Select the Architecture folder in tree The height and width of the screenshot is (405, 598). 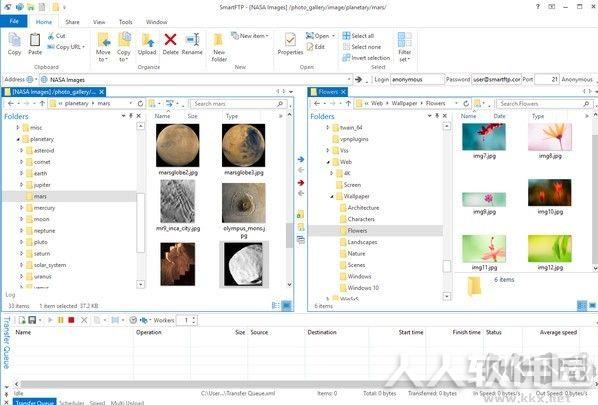click(x=363, y=208)
